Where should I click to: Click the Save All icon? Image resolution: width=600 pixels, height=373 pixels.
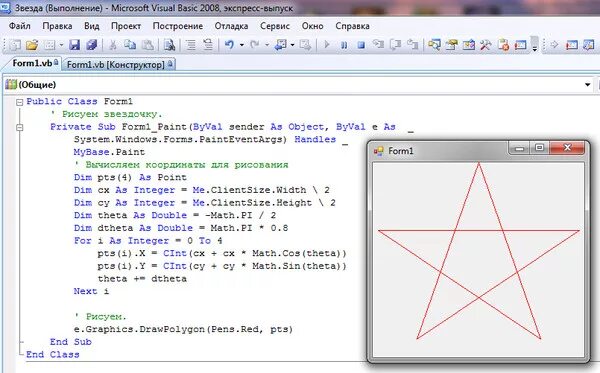(91, 45)
